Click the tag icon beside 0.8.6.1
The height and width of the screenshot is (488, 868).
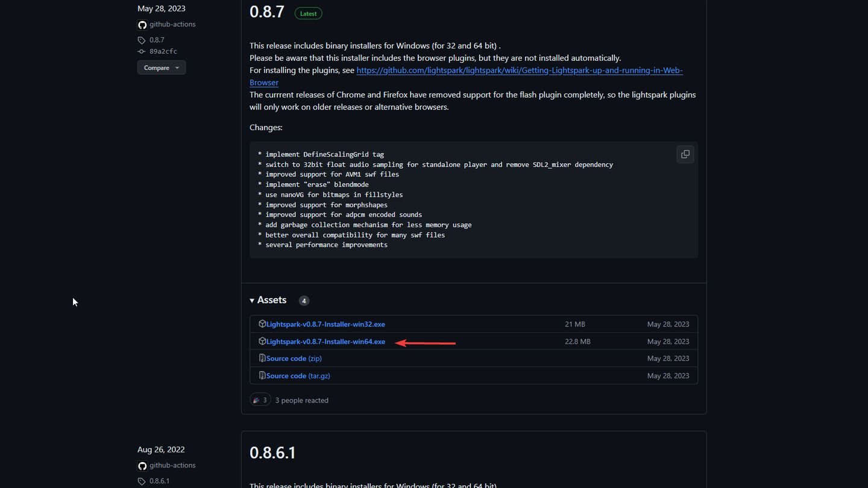[x=142, y=481]
